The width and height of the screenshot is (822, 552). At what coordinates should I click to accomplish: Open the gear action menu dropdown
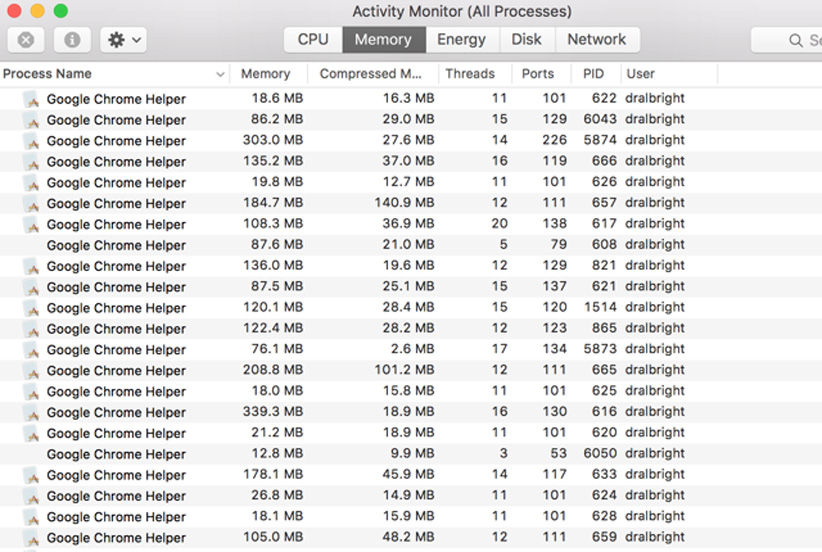point(125,40)
